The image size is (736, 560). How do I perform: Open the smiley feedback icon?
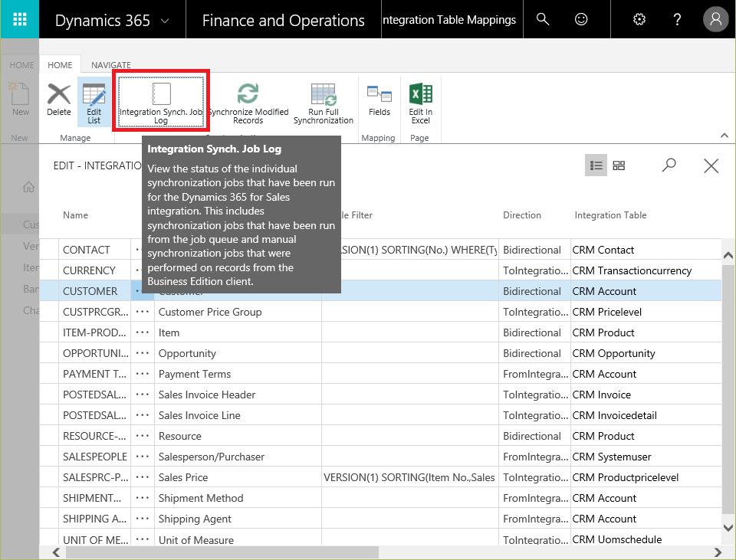581,19
